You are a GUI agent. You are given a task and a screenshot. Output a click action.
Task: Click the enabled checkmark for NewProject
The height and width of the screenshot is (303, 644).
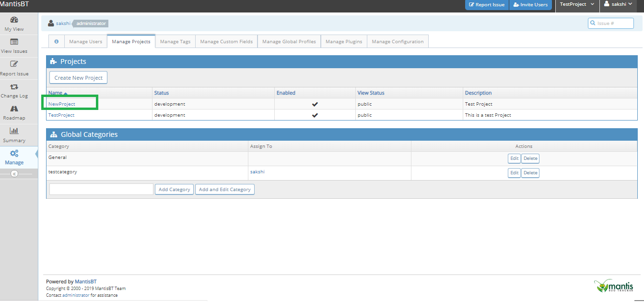click(x=315, y=104)
